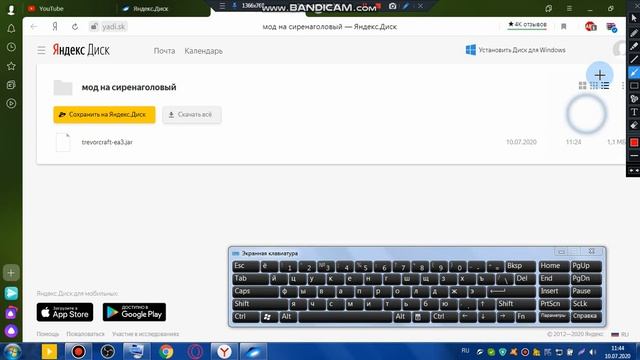Screen dimensions: 640x360
Task: Click Home key on on-screen keyboard
Action: (554, 266)
